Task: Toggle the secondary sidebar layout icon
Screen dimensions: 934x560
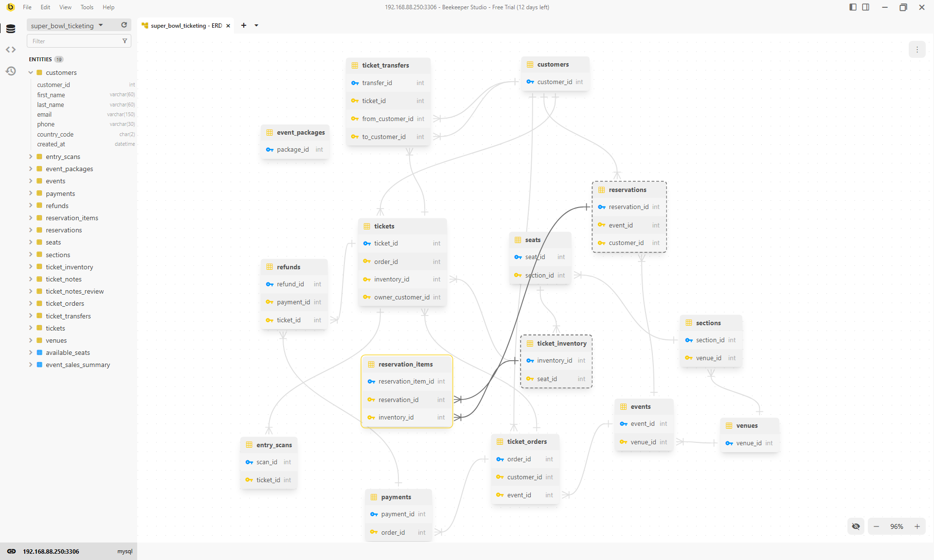Action: [866, 7]
